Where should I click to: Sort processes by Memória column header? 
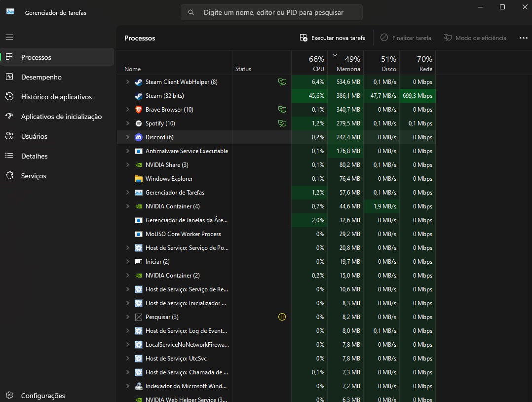[345, 63]
